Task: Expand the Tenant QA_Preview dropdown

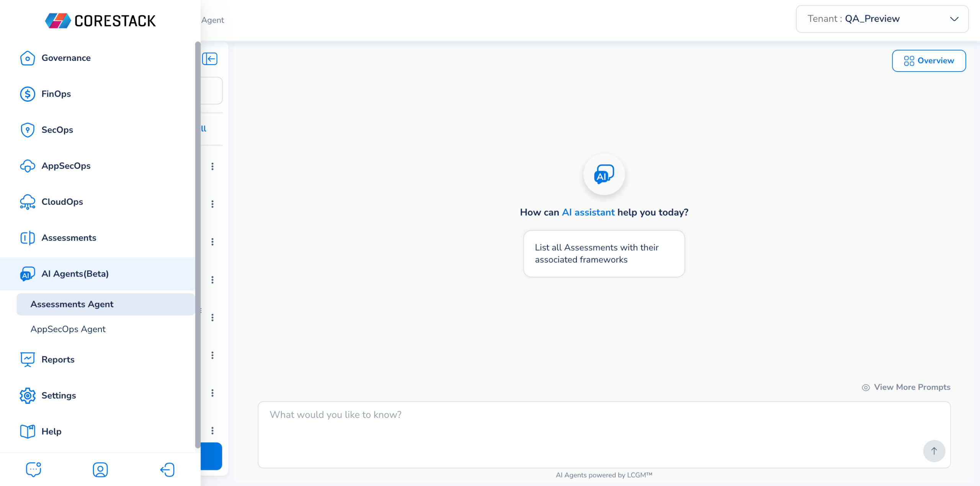Action: tap(882, 19)
